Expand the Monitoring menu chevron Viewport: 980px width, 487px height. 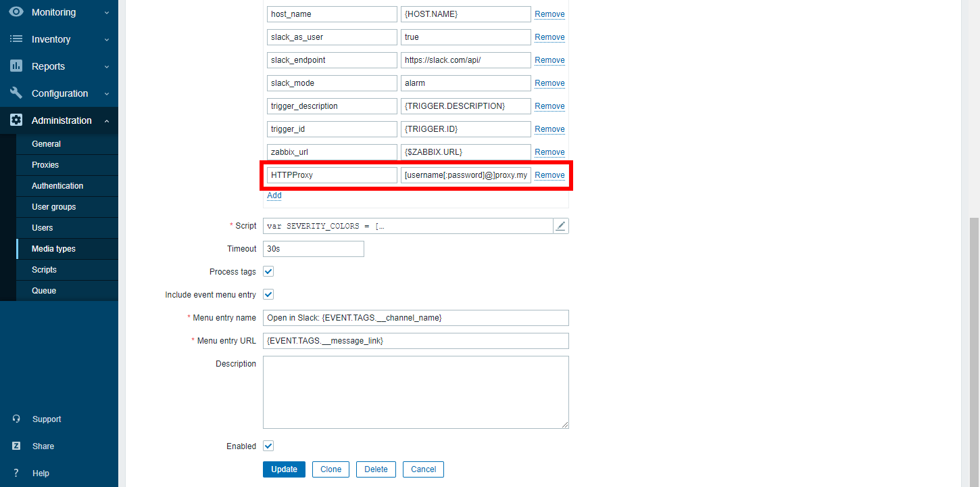pos(105,11)
